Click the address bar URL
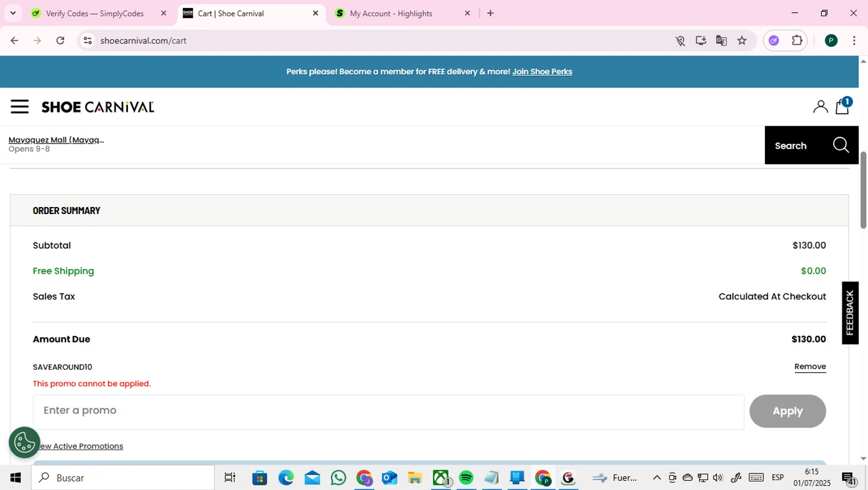 point(144,40)
